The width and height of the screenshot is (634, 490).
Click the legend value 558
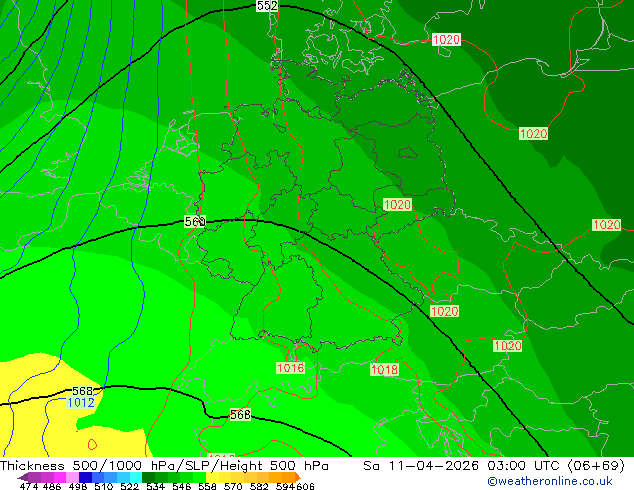click(x=207, y=486)
